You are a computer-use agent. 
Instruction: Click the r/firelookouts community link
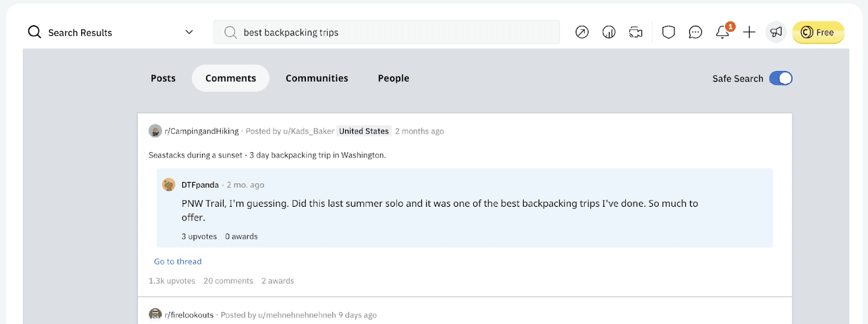(189, 315)
